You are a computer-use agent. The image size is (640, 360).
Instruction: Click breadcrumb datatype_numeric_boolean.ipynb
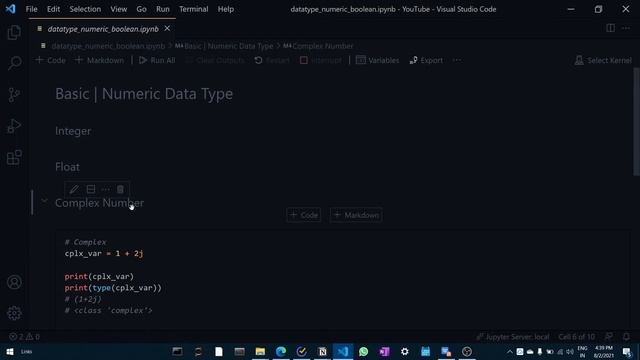pos(108,46)
